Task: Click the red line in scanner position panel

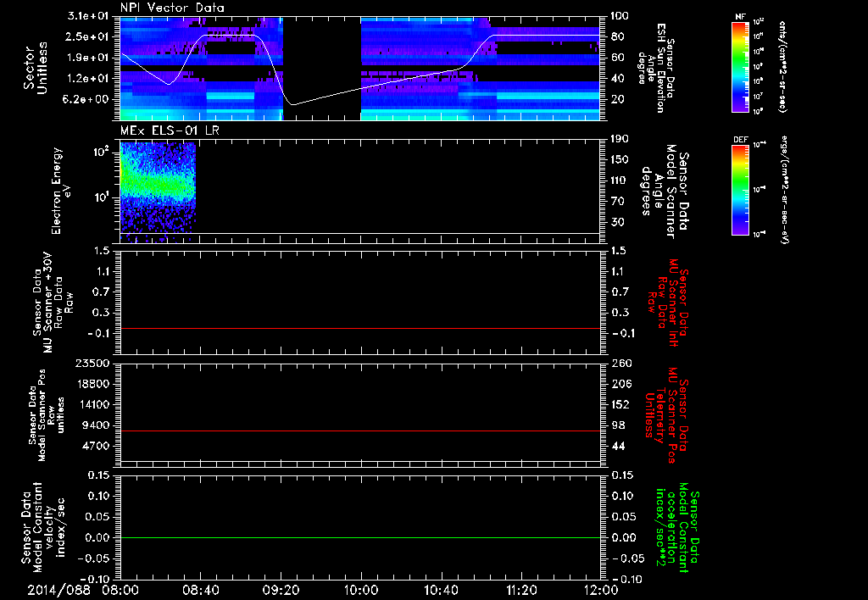Action: click(x=359, y=431)
